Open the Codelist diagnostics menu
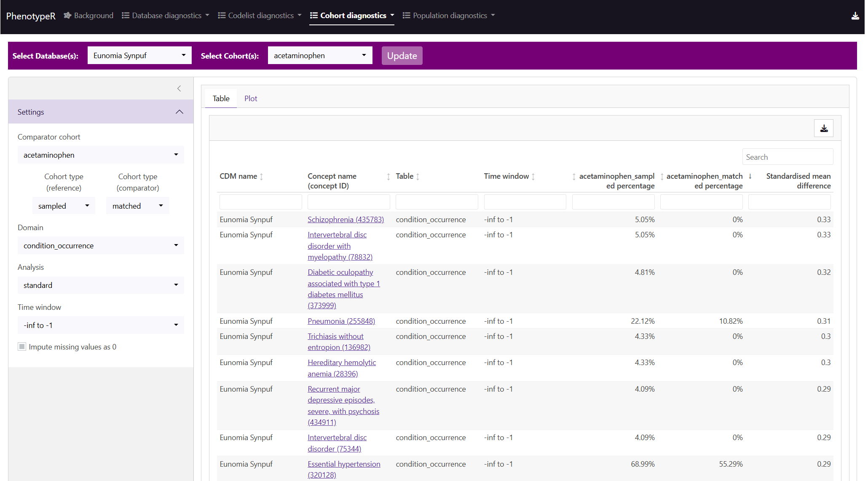This screenshot has height=481, width=868. [260, 16]
